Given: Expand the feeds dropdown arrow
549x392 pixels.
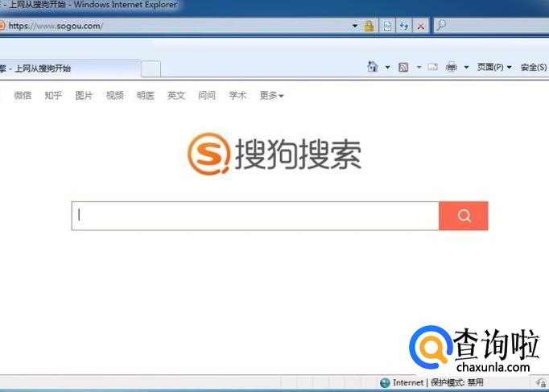Looking at the screenshot, I should click(419, 67).
